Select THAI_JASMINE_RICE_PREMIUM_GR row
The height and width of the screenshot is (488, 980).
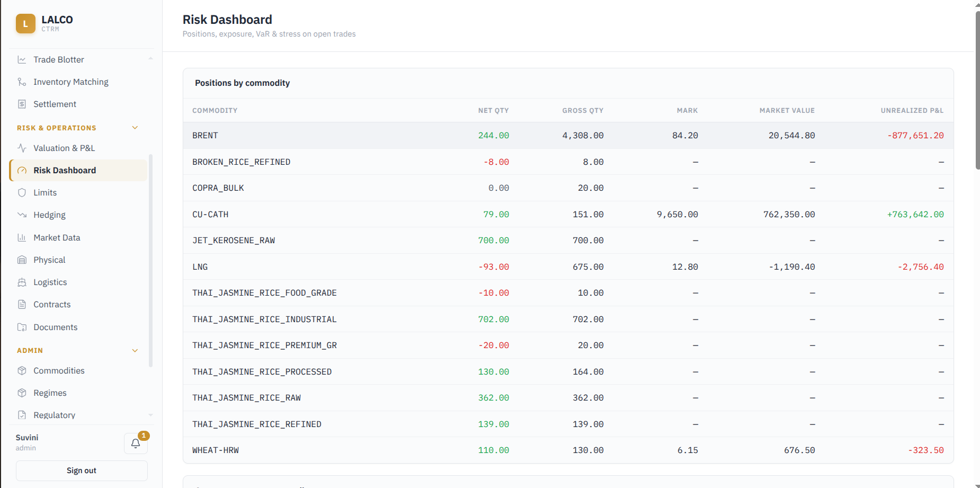coord(568,345)
